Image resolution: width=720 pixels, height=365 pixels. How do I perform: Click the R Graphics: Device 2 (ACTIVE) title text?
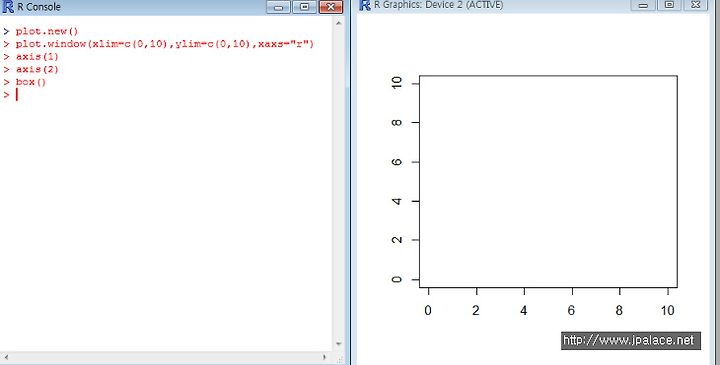pos(439,5)
